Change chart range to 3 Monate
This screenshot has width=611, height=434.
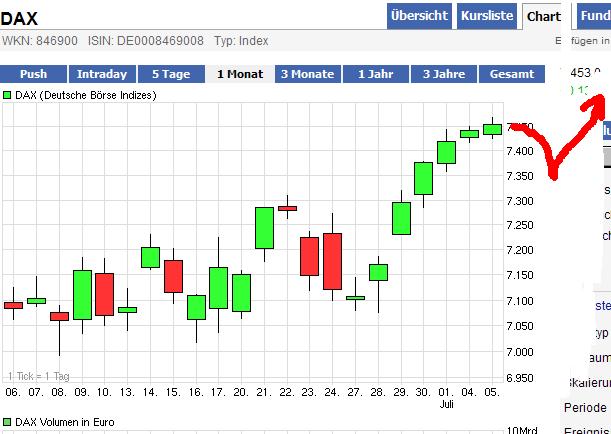click(x=308, y=74)
